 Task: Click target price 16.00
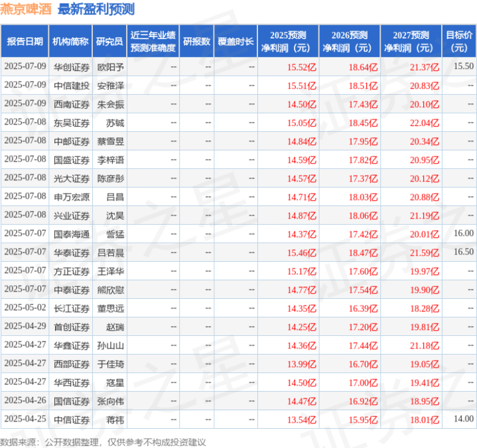tap(464, 233)
